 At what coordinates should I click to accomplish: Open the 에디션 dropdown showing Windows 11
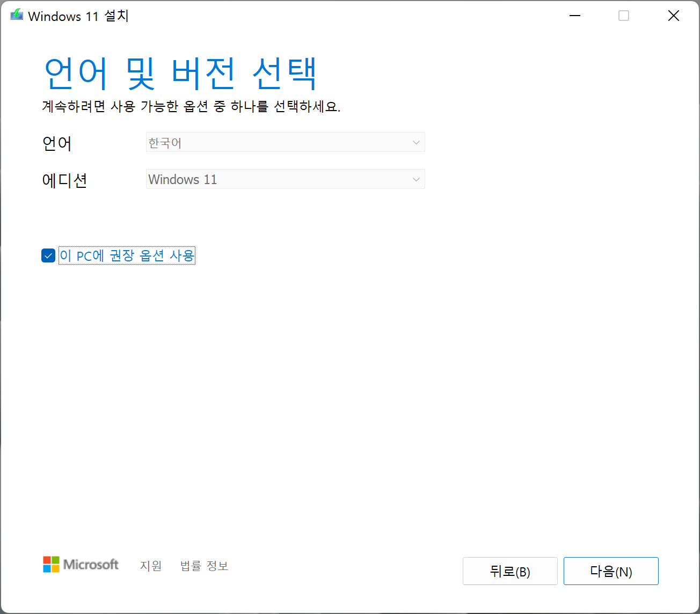285,179
